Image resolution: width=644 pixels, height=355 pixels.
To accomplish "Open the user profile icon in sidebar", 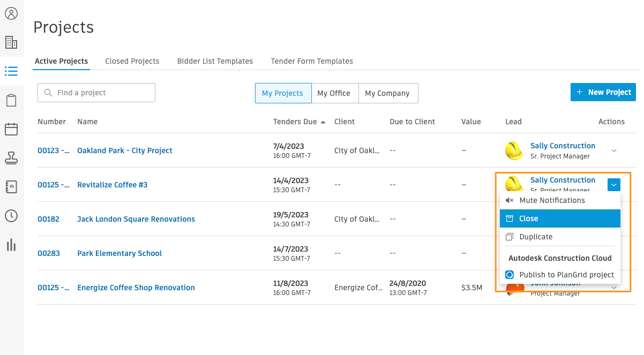I will click(11, 13).
